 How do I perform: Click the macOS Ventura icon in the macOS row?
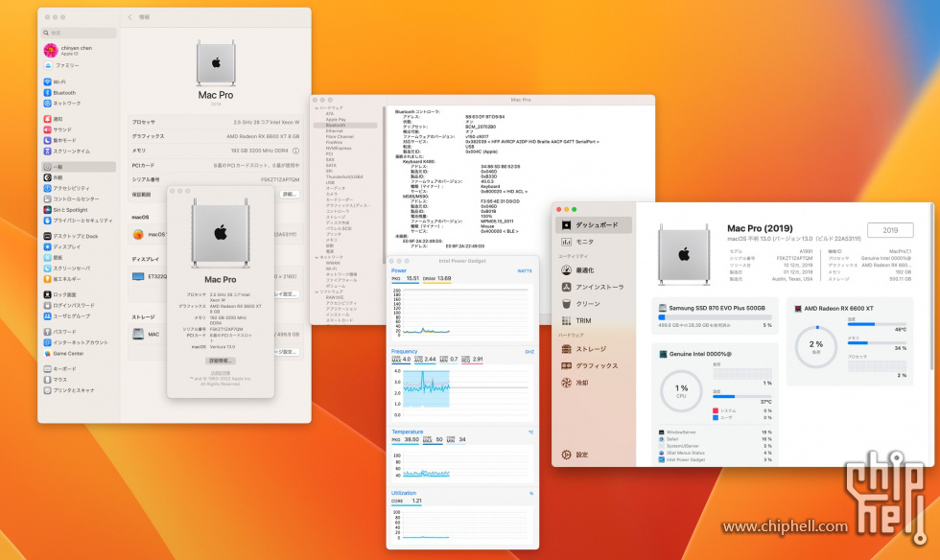[138, 234]
